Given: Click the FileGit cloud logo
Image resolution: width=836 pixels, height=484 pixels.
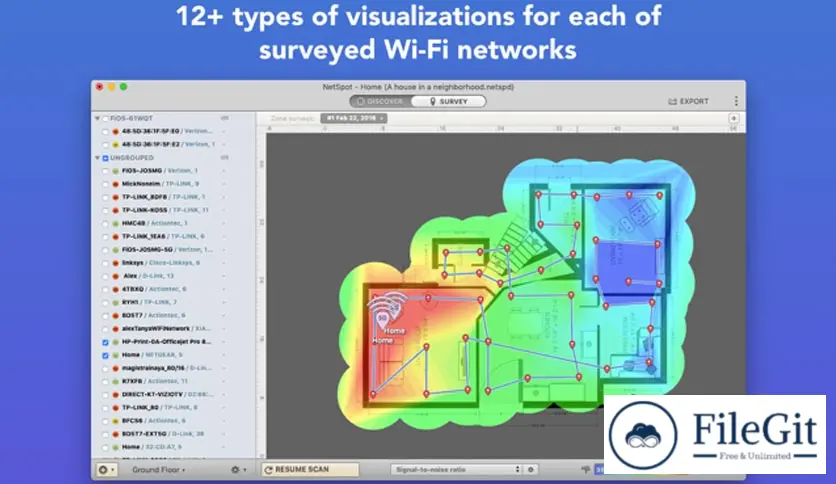Looking at the screenshot, I should click(643, 435).
